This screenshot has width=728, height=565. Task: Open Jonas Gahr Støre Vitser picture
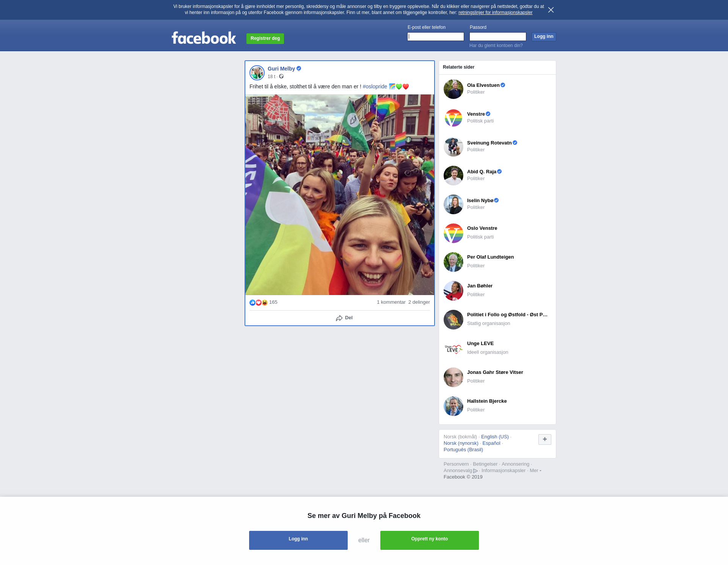coord(453,377)
